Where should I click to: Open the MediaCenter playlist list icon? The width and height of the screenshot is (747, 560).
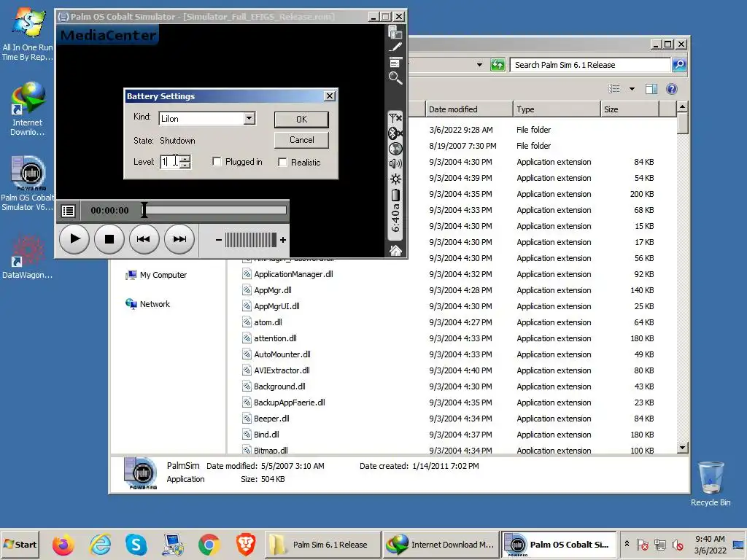tap(68, 211)
